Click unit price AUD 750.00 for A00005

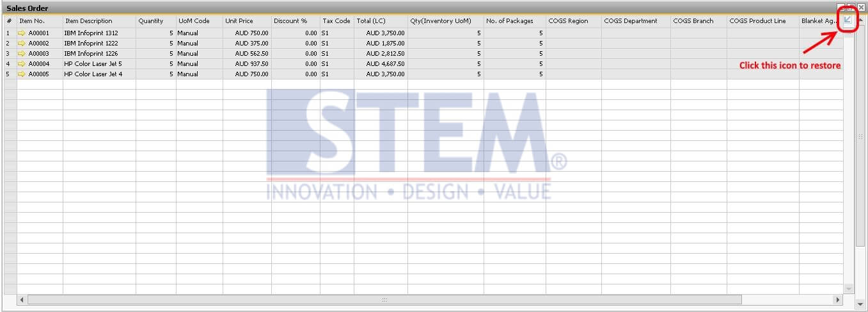tap(247, 74)
